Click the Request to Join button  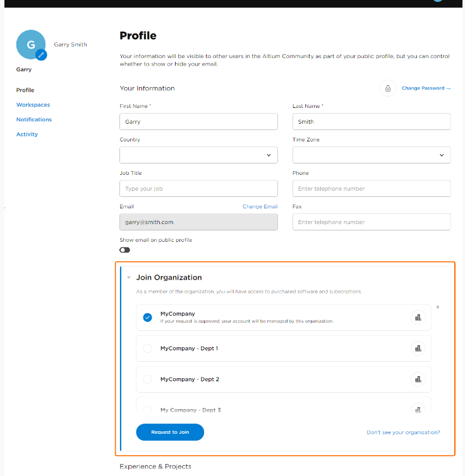pos(170,432)
